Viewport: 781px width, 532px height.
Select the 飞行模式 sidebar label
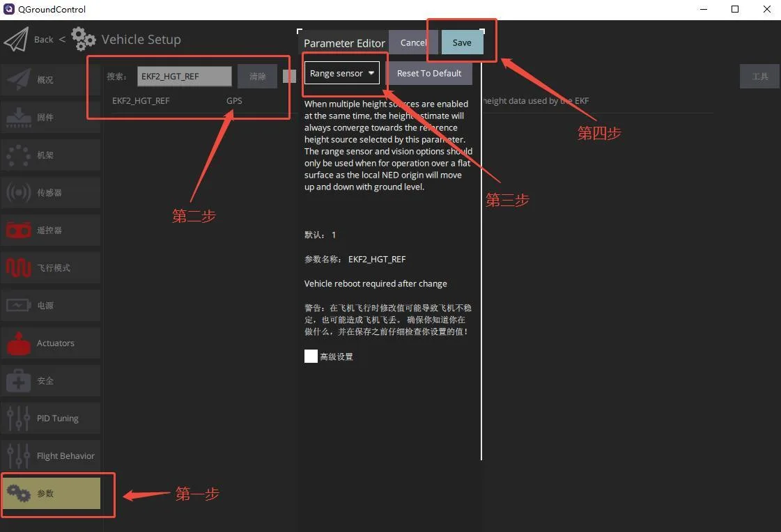pos(53,268)
